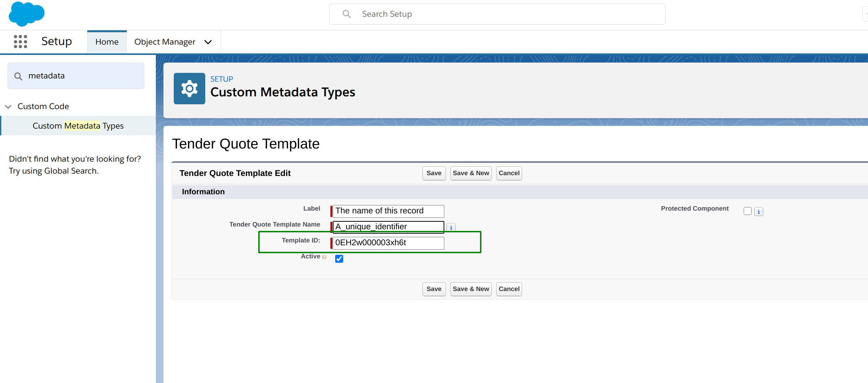This screenshot has width=868, height=383.
Task: Open the Object Manager dropdown arrow
Action: 208,42
